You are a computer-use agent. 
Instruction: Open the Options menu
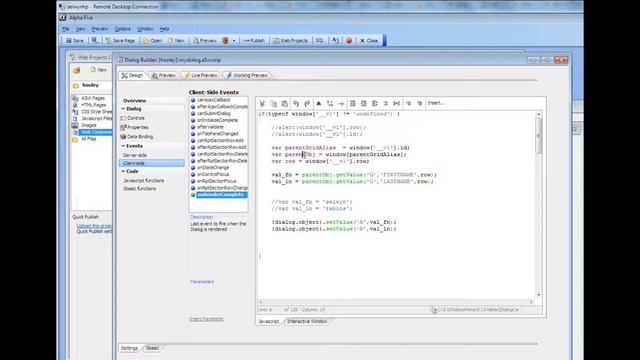click(x=122, y=29)
